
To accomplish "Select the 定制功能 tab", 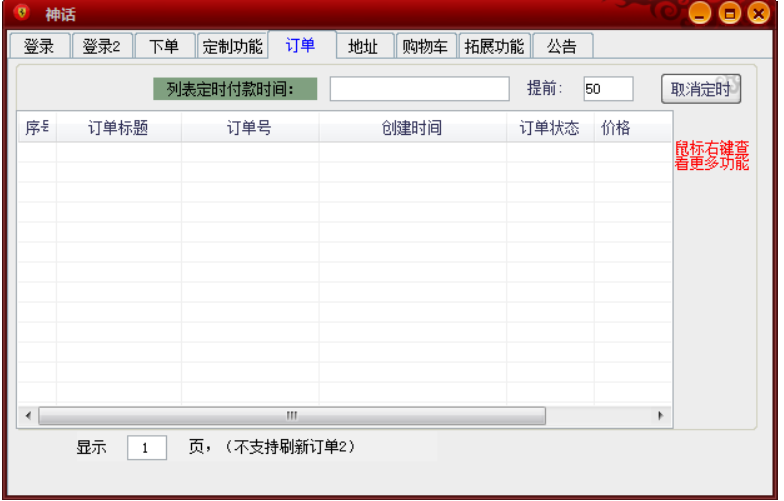I will pyautogui.click(x=232, y=46).
